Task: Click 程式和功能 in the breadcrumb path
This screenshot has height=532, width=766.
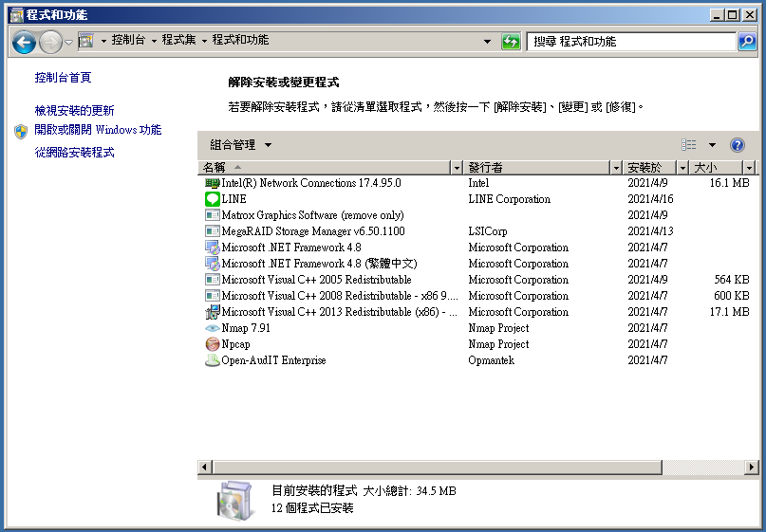Action: click(240, 40)
